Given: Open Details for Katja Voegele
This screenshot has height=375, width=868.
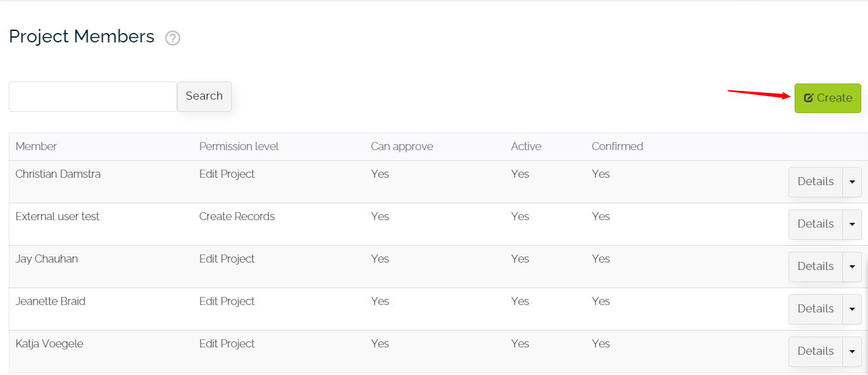Looking at the screenshot, I should pos(815,351).
